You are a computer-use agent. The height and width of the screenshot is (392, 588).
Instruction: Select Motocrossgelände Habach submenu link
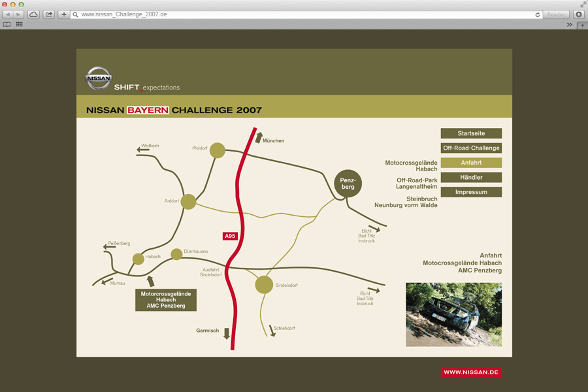point(411,166)
